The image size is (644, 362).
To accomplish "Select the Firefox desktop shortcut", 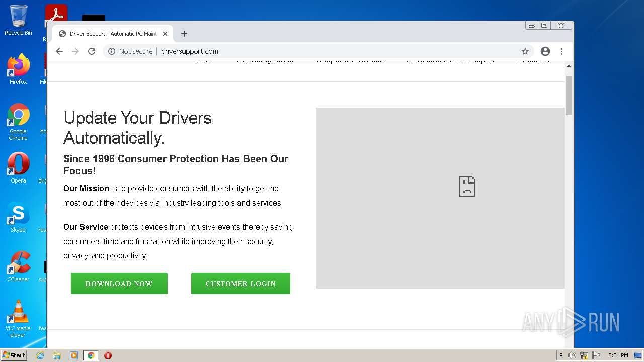I will (x=18, y=69).
